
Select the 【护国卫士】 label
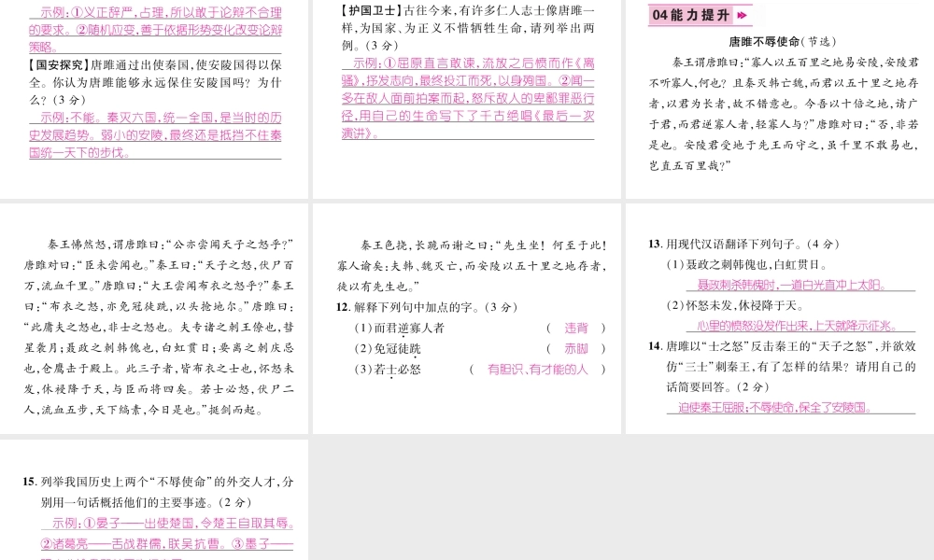[x=372, y=10]
